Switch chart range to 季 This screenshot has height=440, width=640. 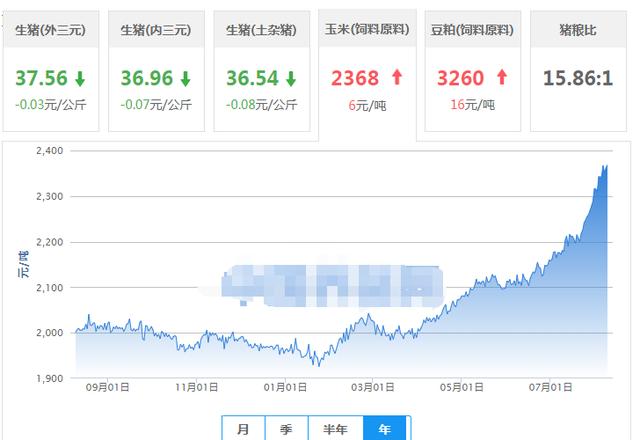[287, 429]
